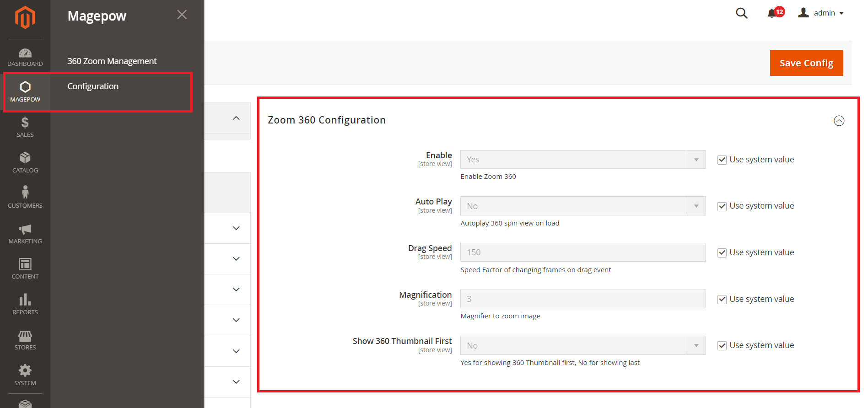Image resolution: width=868 pixels, height=408 pixels.
Task: Click the notifications bell icon
Action: [x=772, y=13]
